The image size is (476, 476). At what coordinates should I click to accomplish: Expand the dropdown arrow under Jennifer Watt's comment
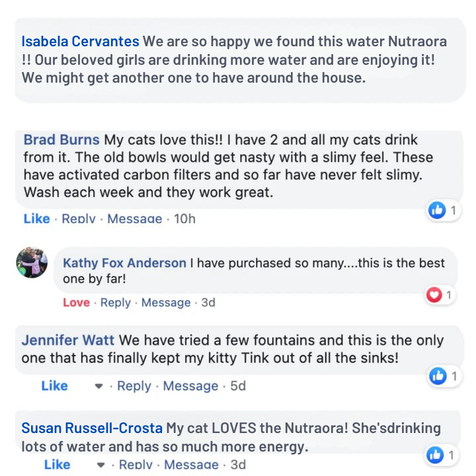[99, 386]
